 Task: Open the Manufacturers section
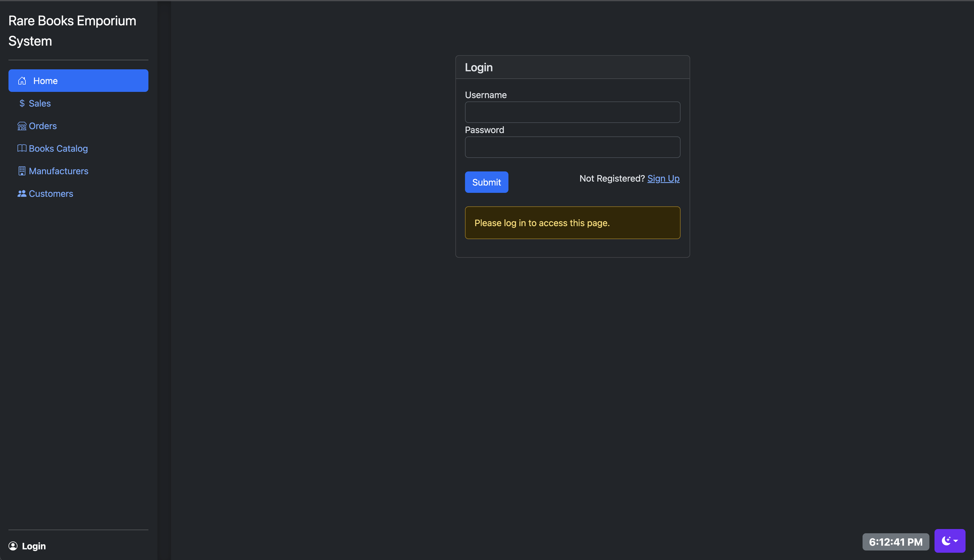coord(58,171)
